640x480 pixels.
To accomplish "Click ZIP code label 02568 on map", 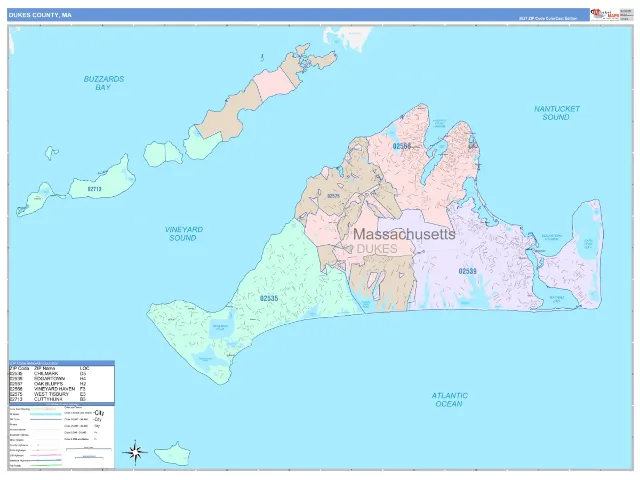I will 402,146.
